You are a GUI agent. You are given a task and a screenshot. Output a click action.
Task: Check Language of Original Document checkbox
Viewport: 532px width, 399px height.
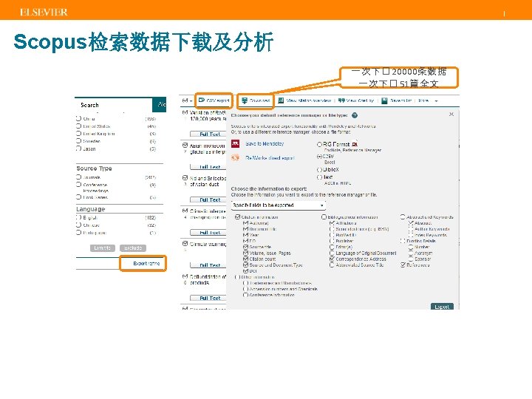click(332, 253)
